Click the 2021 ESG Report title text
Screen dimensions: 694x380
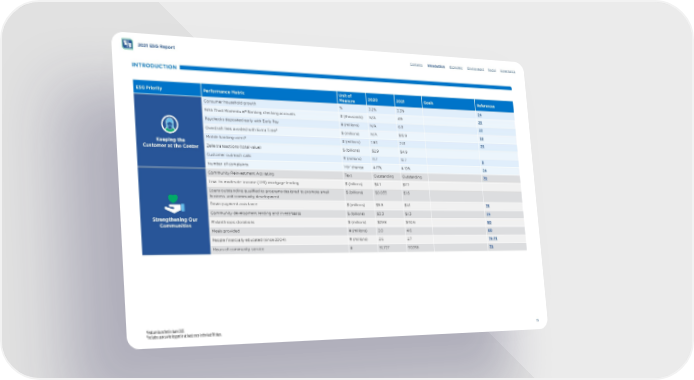tap(156, 46)
